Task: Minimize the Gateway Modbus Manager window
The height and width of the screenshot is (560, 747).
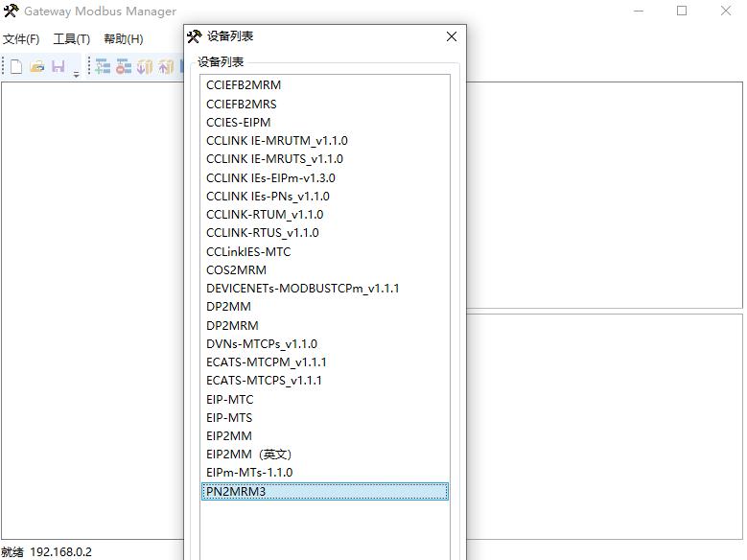Action: [x=639, y=11]
